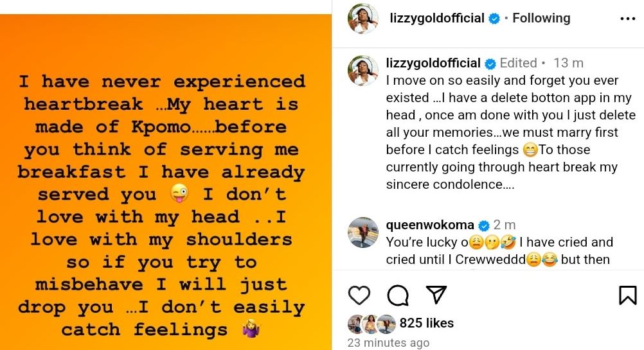View the list of 825 likes
Screen dimensions: 644x350
point(426,323)
